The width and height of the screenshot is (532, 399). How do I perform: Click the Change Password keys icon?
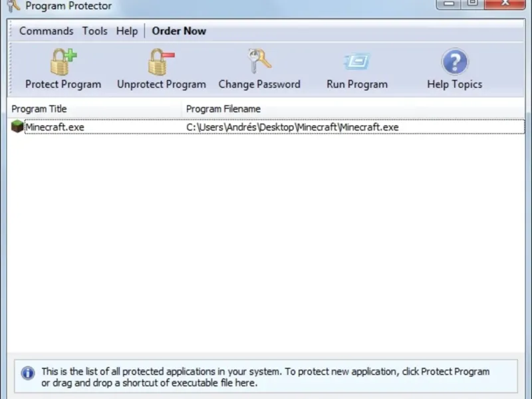(259, 61)
